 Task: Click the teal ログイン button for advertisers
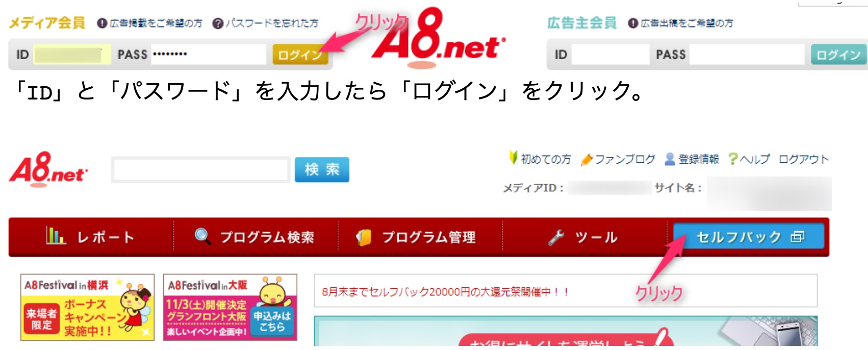tap(838, 54)
